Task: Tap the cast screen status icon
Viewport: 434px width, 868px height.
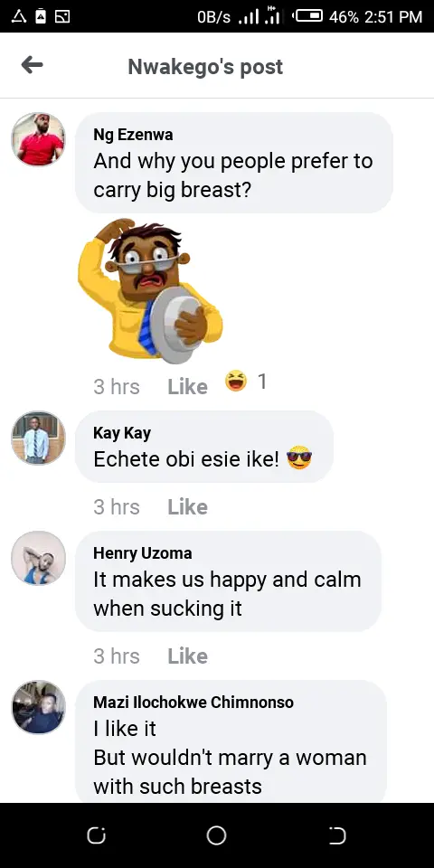Action: [x=62, y=16]
